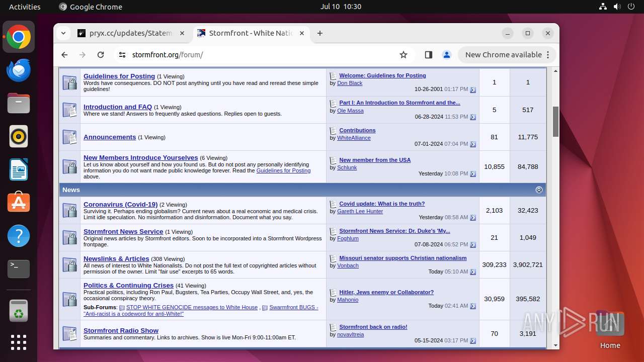The height and width of the screenshot is (362, 644).
Task: Launch Files from the Ubuntu dock
Action: click(19, 103)
